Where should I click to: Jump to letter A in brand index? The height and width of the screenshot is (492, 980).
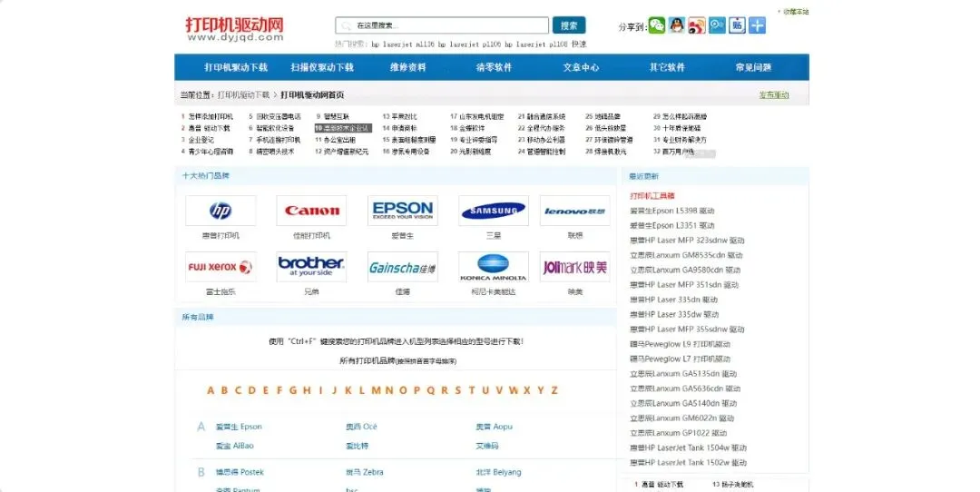tap(211, 390)
